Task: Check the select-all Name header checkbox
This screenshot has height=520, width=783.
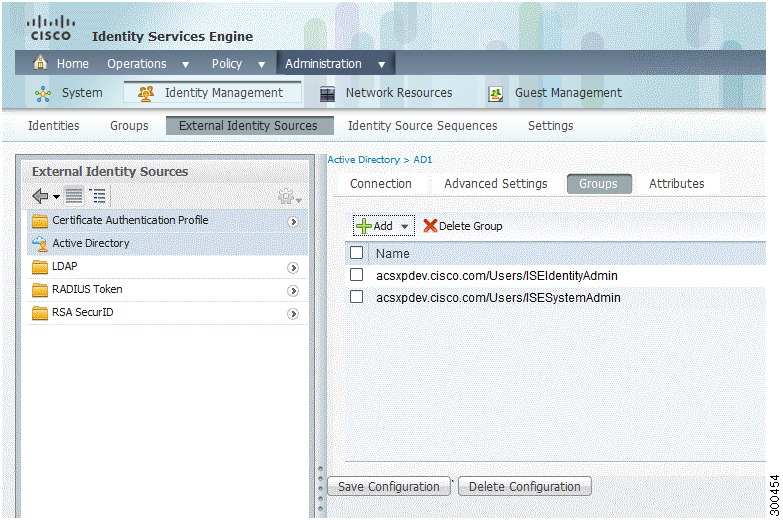Action: coord(357,253)
